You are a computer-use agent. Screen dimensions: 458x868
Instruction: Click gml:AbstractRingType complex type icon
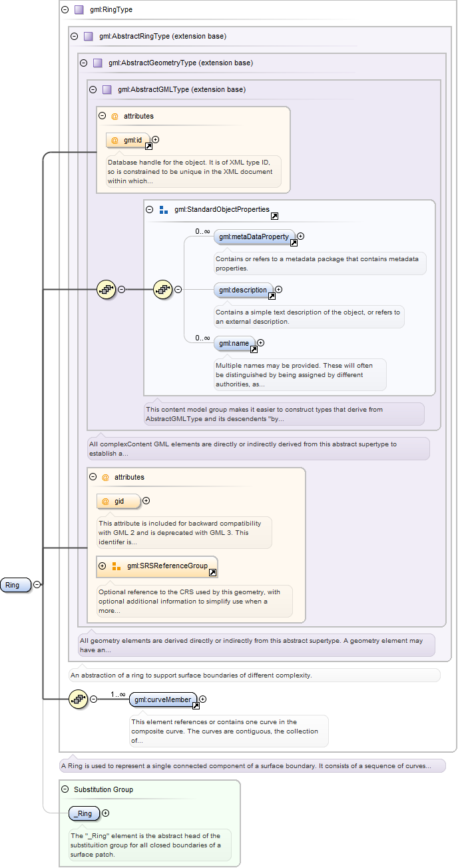[x=89, y=37]
